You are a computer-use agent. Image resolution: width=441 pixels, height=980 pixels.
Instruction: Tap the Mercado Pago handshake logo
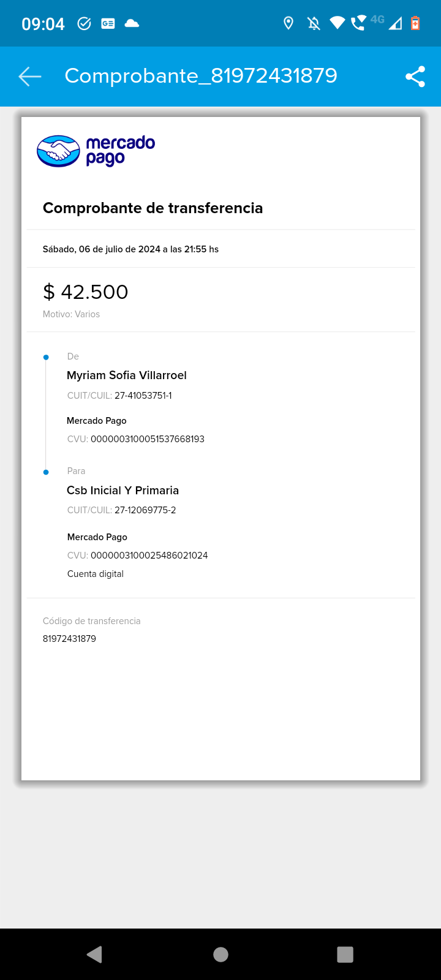click(x=58, y=151)
